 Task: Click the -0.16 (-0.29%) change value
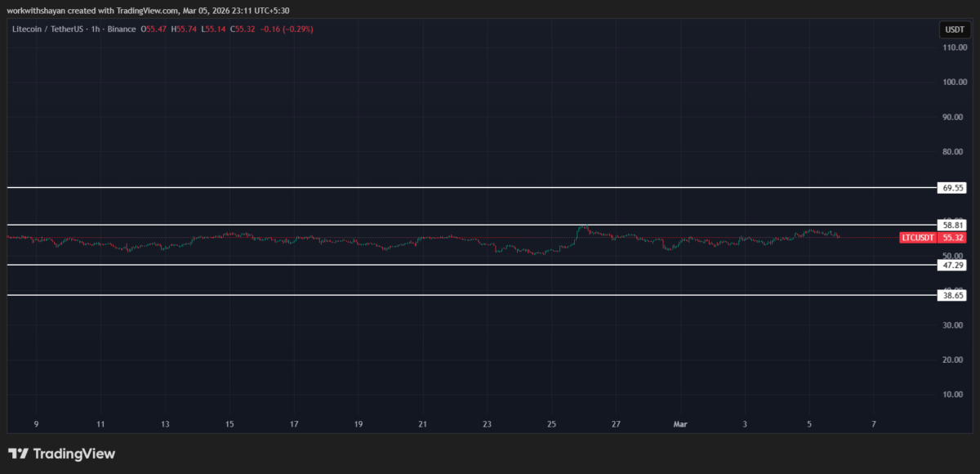coord(285,29)
